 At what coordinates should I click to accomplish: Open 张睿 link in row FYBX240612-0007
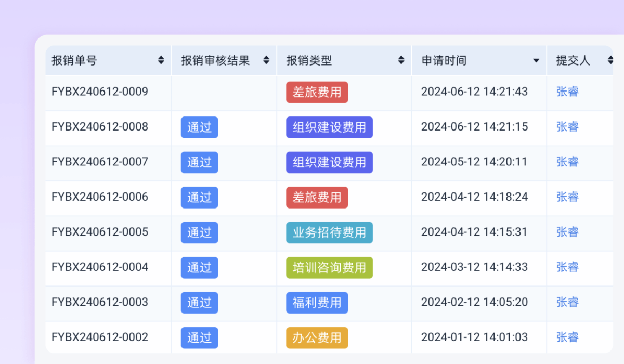[x=567, y=162]
